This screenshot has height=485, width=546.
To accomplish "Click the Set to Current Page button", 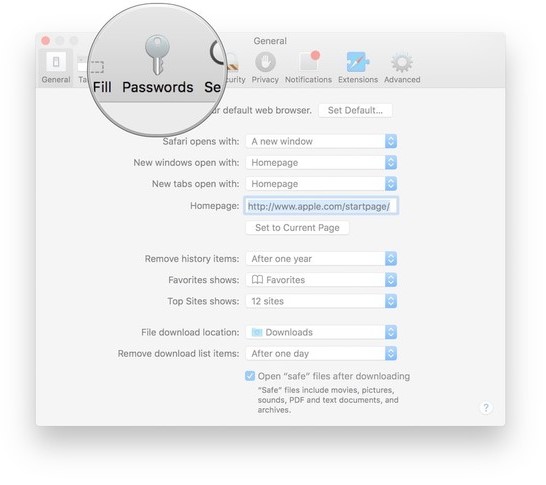I will coord(297,228).
